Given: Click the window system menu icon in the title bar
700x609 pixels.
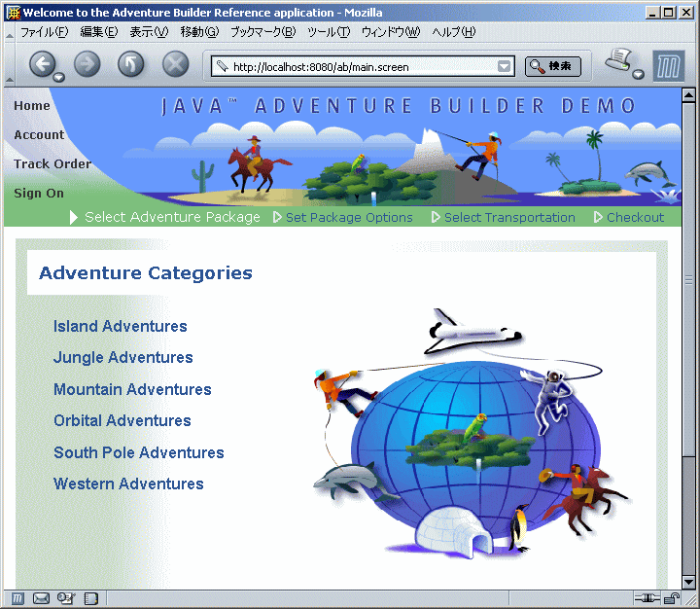Looking at the screenshot, I should click(x=14, y=12).
